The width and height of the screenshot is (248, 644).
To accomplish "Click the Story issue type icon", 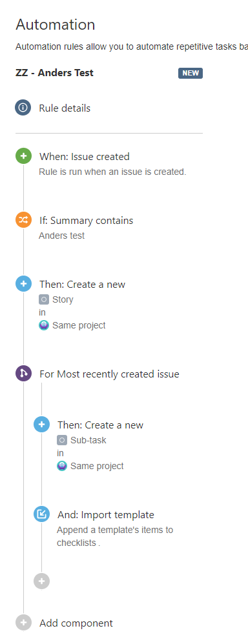I will pos(44,299).
